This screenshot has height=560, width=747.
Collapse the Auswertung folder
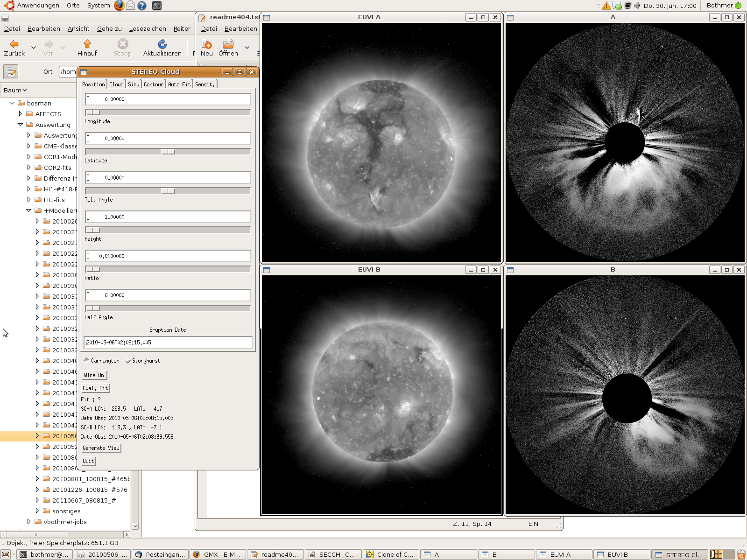coord(20,124)
